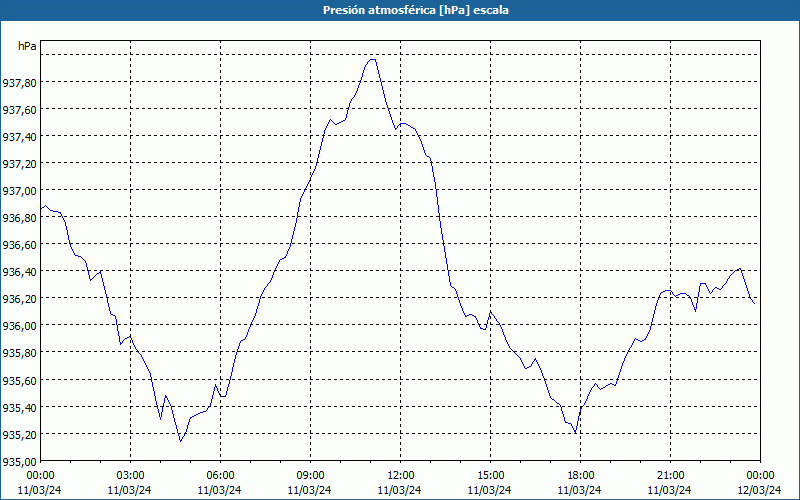
Task: Click the 937,40 y-axis label
Action: point(19,136)
